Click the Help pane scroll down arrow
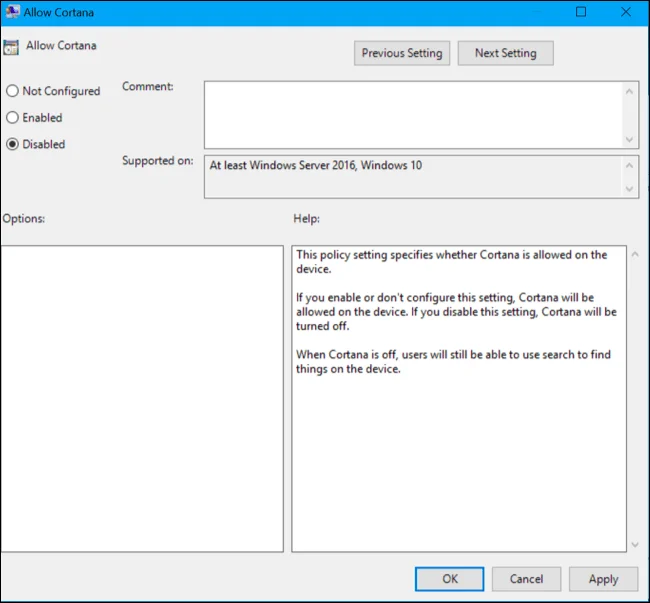Screen dimensions: 650x603 pyautogui.click(x=635, y=544)
